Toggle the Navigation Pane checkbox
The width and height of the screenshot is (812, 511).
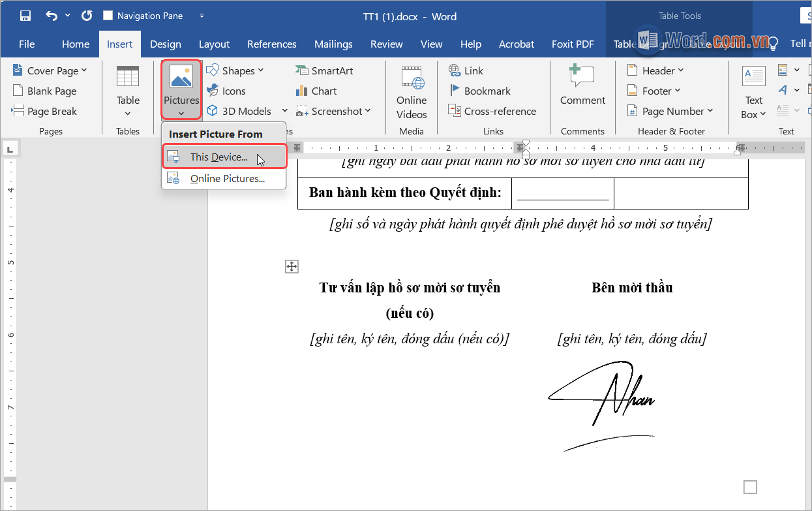coord(108,16)
